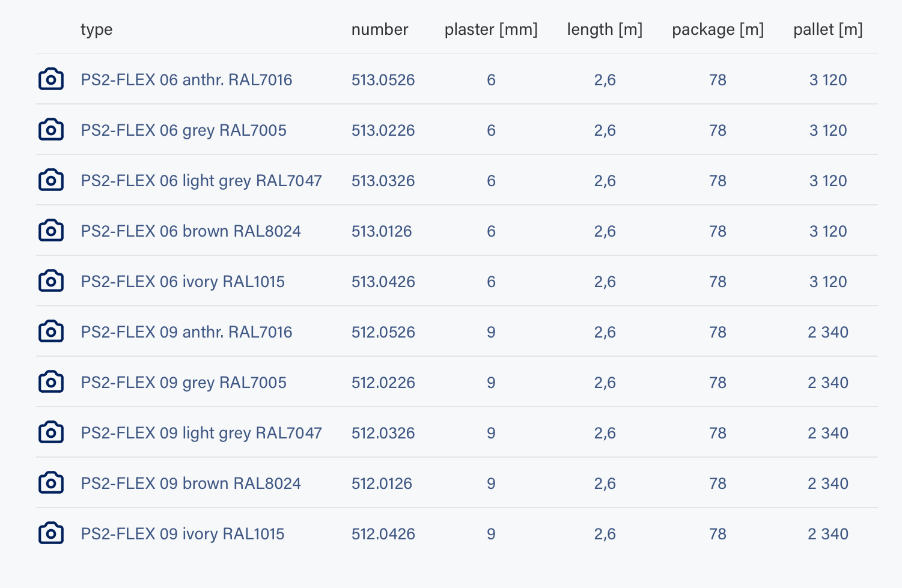The height and width of the screenshot is (588, 902).
Task: Click the PS2-FLEX 06 light grey RAL7047 name
Action: click(201, 181)
